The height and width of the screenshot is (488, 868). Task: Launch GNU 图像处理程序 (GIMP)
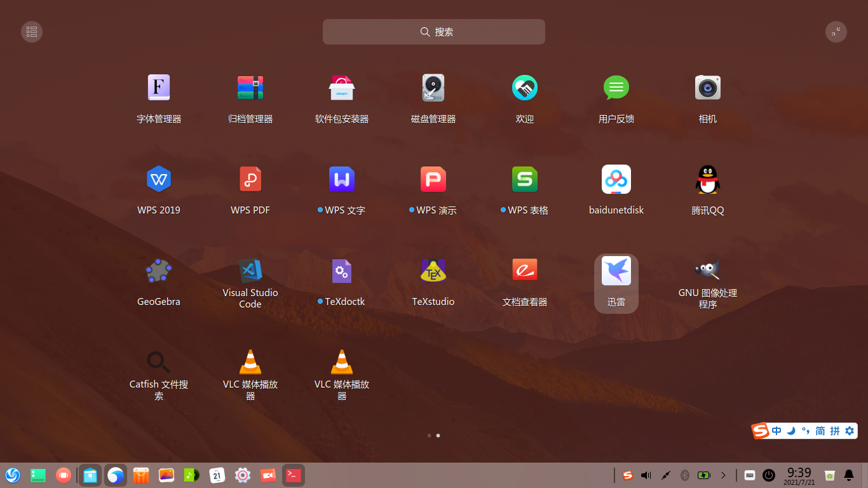(708, 271)
